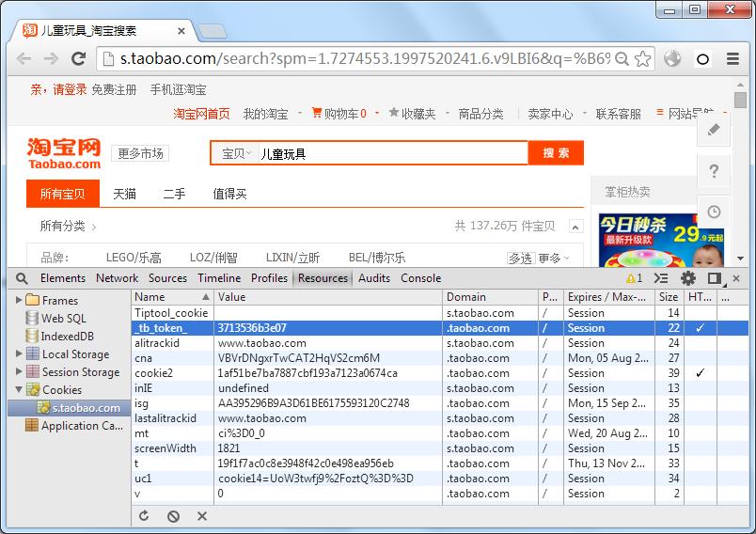Delete the selected cookie with the X icon
756x534 pixels.
(202, 516)
